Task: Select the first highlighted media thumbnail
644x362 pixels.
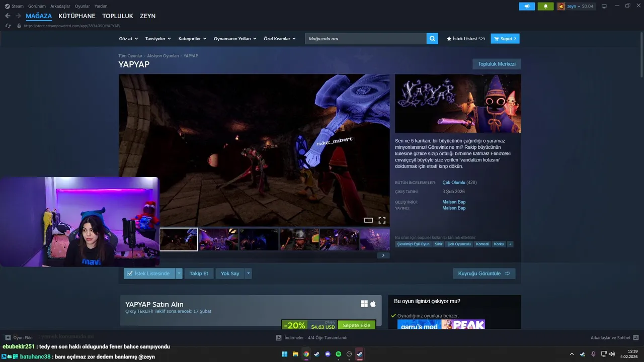Action: [x=179, y=239]
